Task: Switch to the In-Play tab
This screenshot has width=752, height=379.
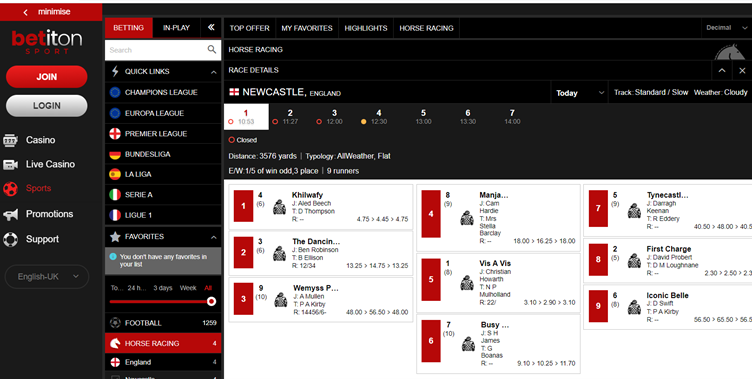Action: coord(176,28)
